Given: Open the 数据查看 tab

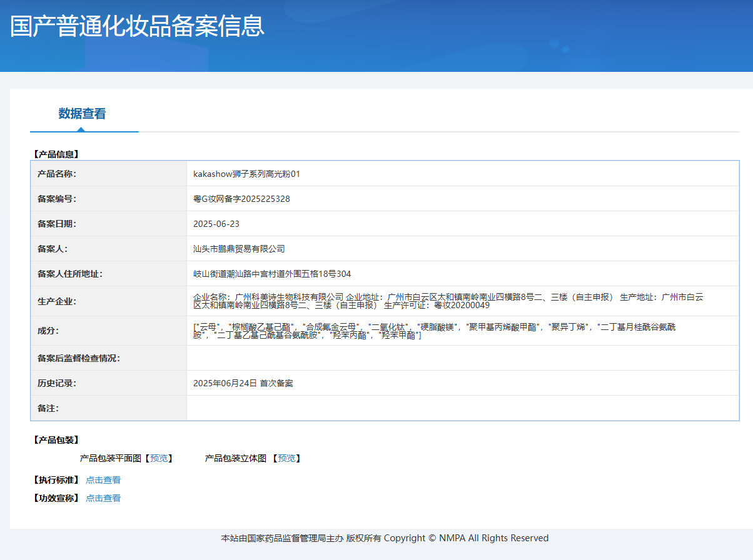Looking at the screenshot, I should tap(82, 114).
